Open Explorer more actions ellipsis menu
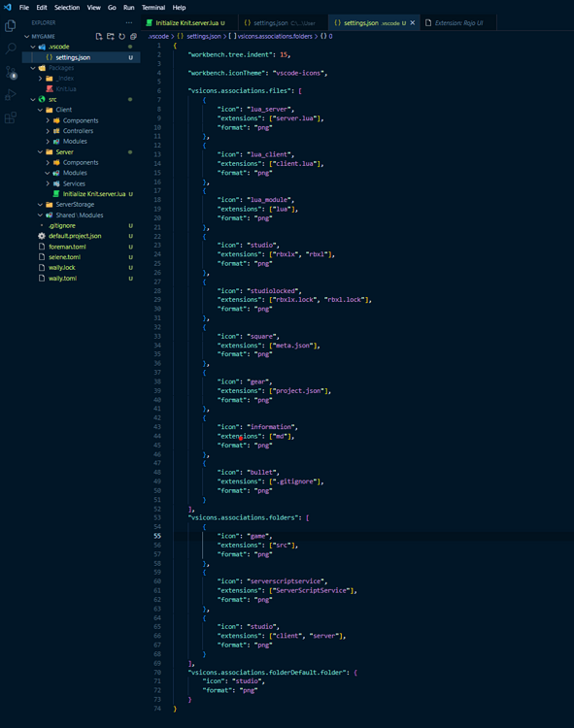 (128, 22)
